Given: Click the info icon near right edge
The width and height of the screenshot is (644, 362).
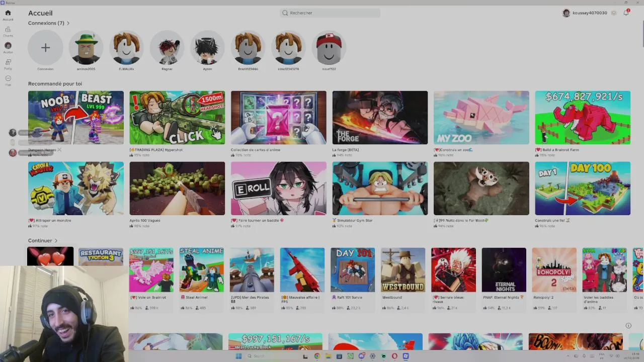Looking at the screenshot, I should 628,326.
